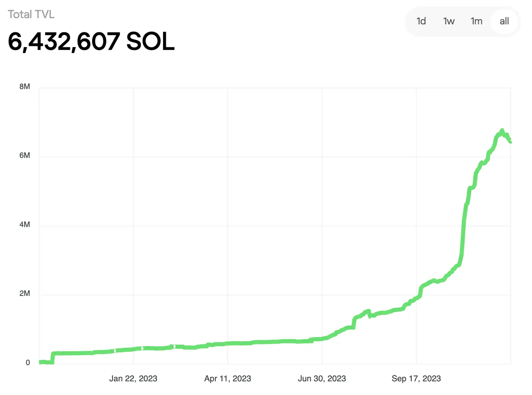This screenshot has width=532, height=395.
Task: Click the 2M y-axis label
Action: [24, 293]
